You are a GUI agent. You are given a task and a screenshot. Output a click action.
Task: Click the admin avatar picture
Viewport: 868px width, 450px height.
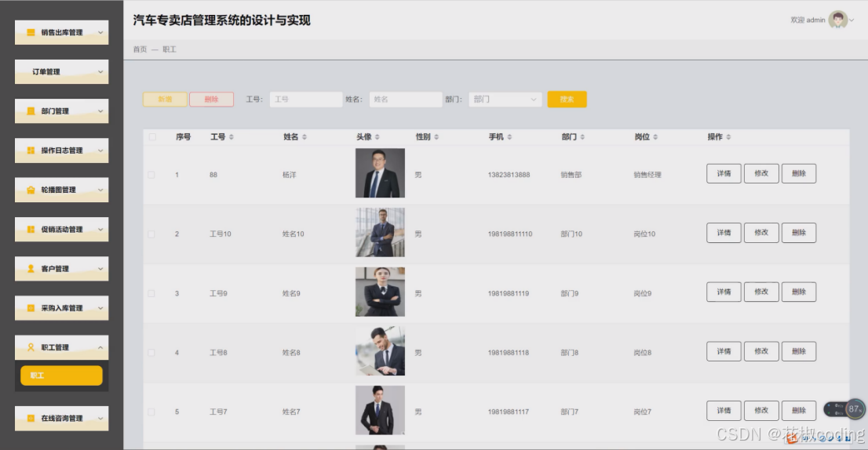[838, 20]
